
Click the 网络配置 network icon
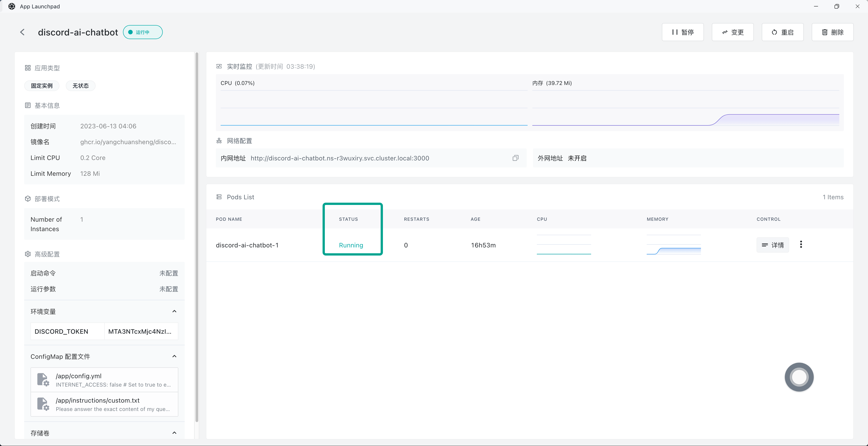click(219, 141)
